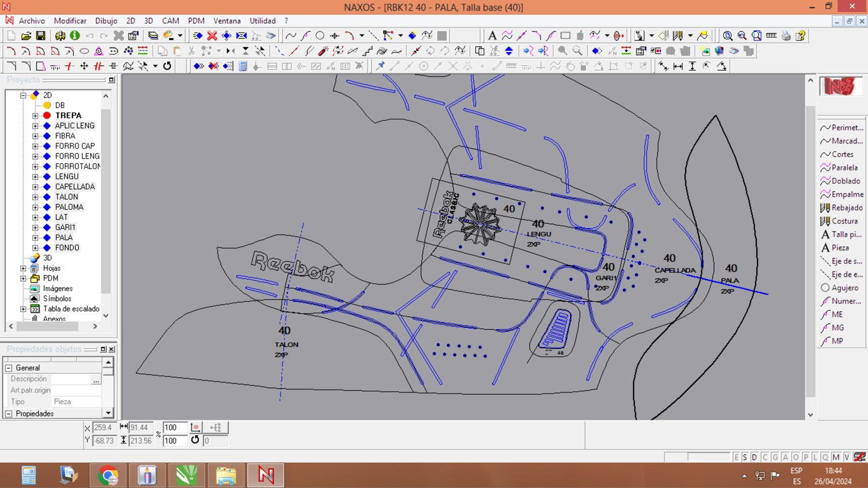Save with the floppy disk icon
868x488 pixels.
point(41,36)
